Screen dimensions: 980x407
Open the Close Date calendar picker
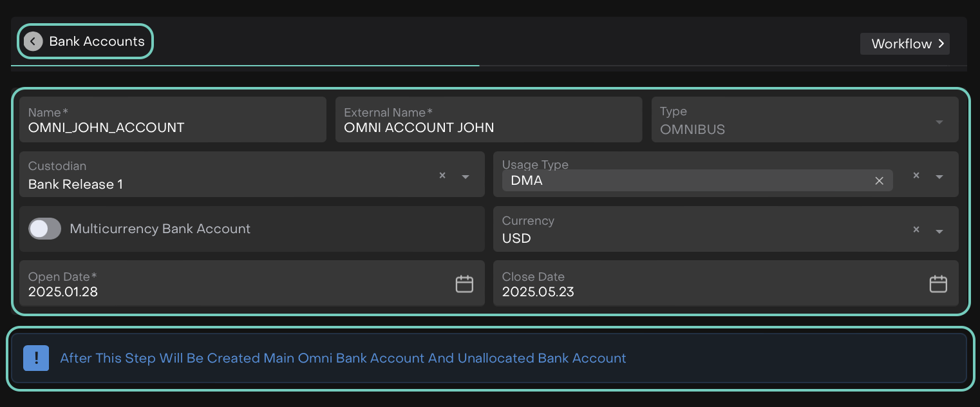click(x=938, y=284)
